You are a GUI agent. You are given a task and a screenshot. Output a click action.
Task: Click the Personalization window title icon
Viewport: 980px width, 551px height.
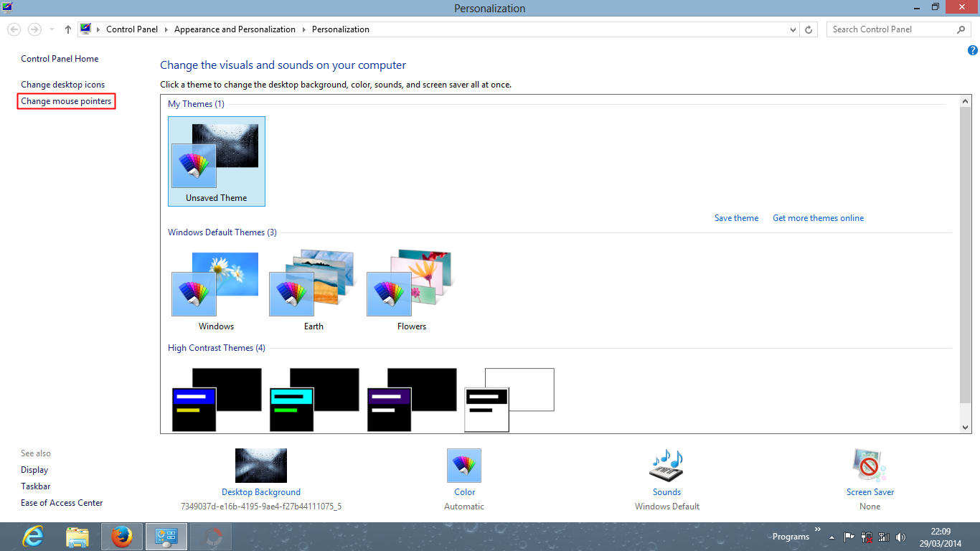coord(7,8)
